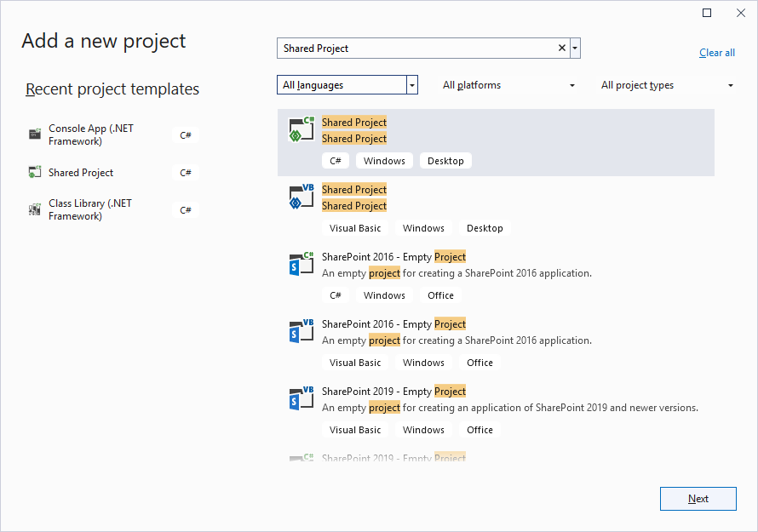758x532 pixels.
Task: Select Class Library (.NET Framework) recent template
Action: point(113,209)
